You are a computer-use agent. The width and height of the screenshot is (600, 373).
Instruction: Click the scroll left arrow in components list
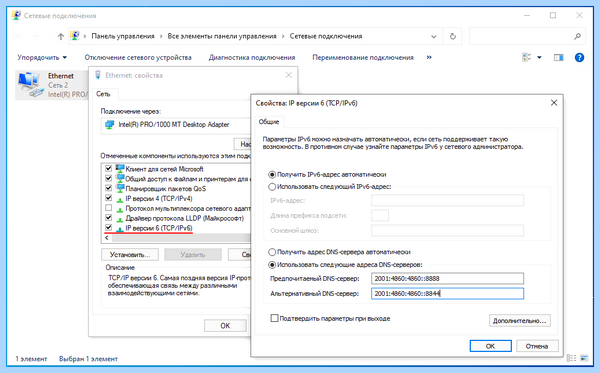pyautogui.click(x=107, y=238)
